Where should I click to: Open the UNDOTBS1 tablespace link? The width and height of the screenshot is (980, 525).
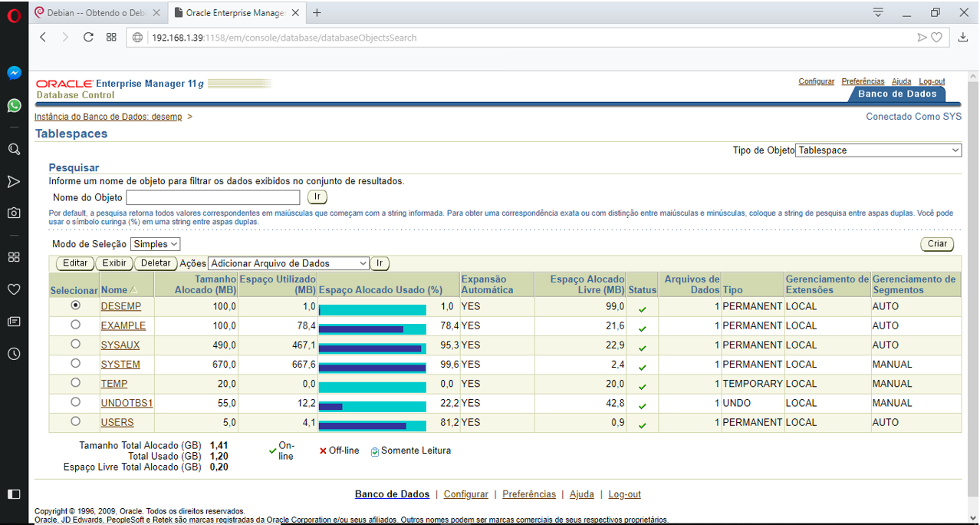(127, 402)
